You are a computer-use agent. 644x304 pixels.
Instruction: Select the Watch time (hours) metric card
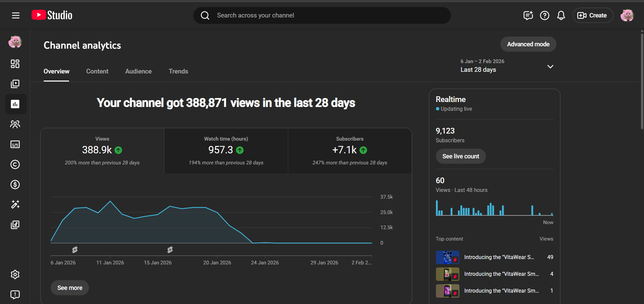point(226,151)
